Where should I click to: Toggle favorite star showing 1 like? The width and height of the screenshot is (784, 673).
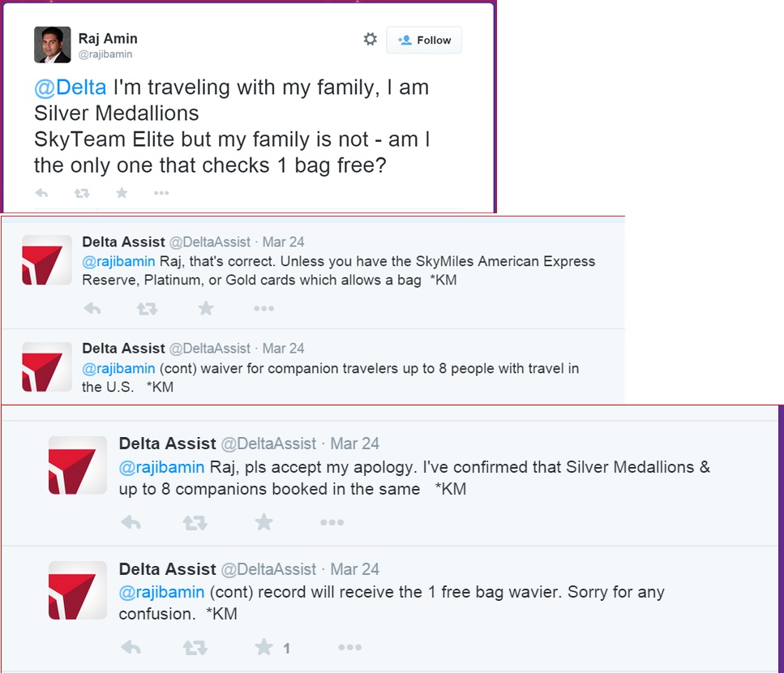(264, 647)
